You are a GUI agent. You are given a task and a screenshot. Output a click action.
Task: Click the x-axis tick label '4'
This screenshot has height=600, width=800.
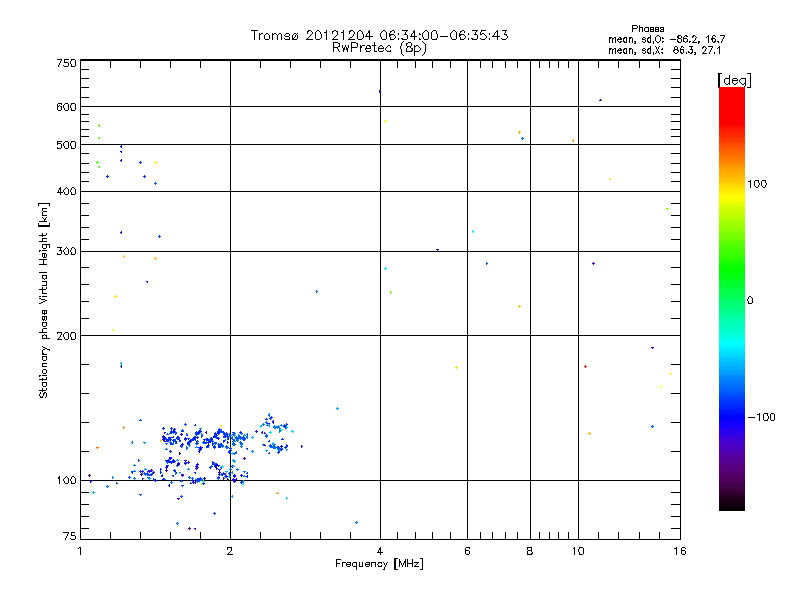(x=380, y=551)
